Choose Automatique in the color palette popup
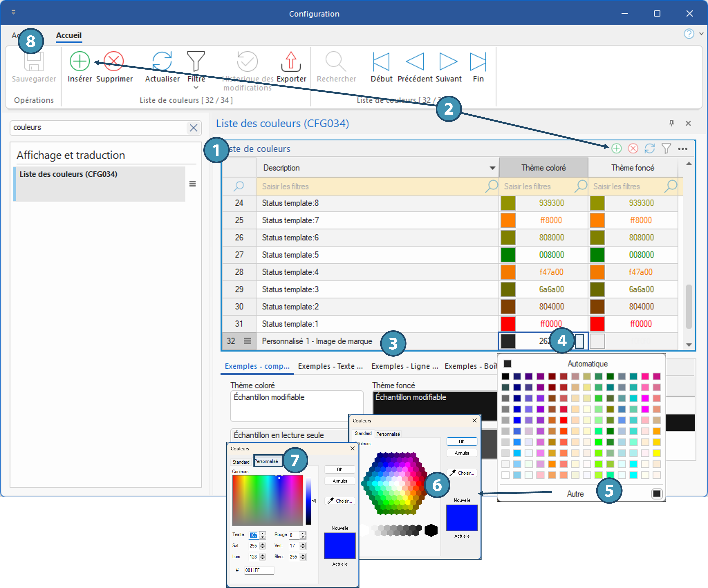 [x=587, y=364]
